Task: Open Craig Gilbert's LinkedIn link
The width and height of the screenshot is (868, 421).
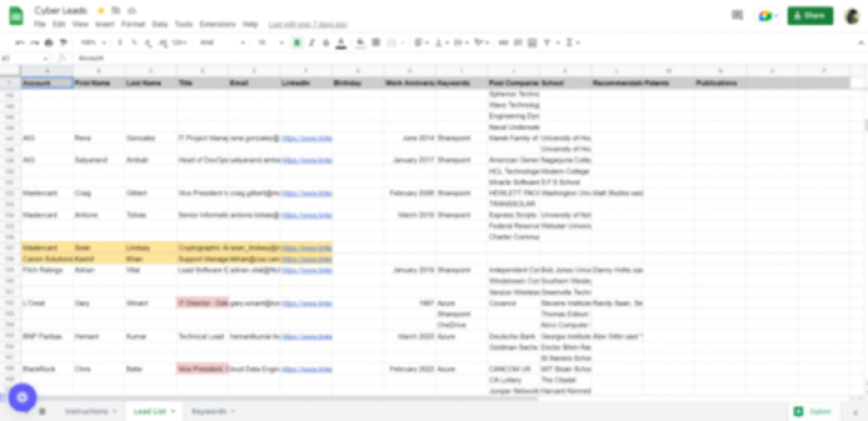Action: pos(307,193)
